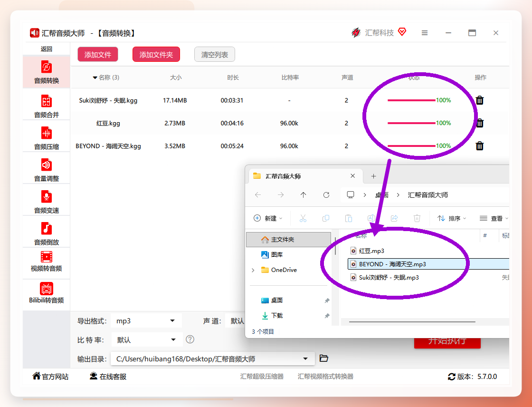Expand the 输出目录 path dropdown
Screen dimensions: 532x407
tap(305, 359)
